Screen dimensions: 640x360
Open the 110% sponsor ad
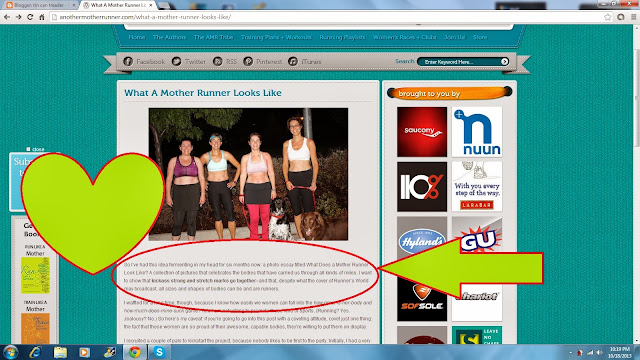click(422, 187)
